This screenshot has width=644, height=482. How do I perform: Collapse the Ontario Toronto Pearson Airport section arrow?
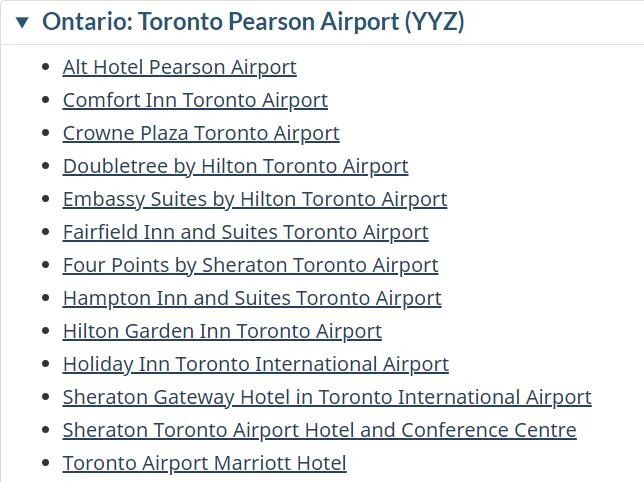[22, 22]
